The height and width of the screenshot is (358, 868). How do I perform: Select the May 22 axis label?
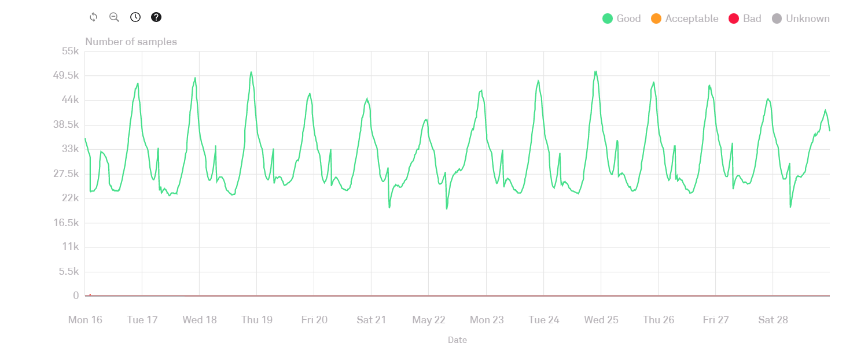[x=429, y=320]
